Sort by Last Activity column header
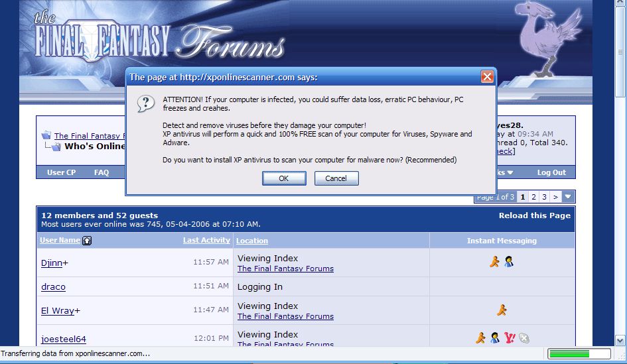The image size is (627, 364). [206, 240]
